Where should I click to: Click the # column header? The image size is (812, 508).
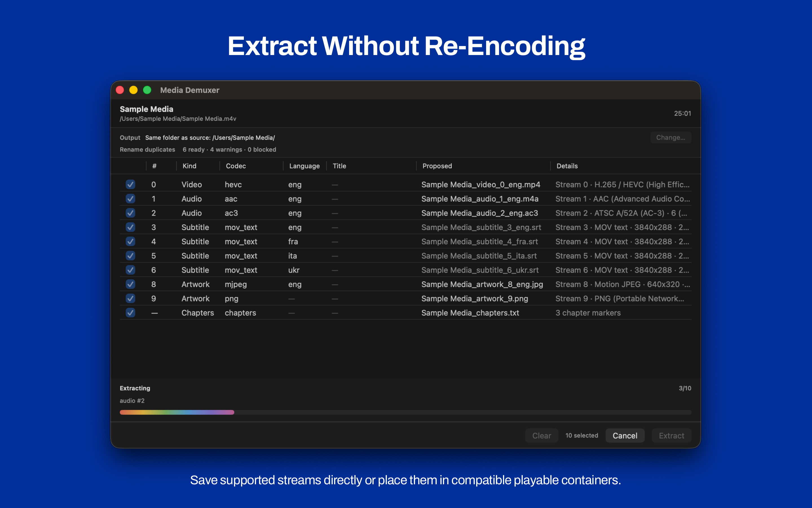click(x=154, y=166)
